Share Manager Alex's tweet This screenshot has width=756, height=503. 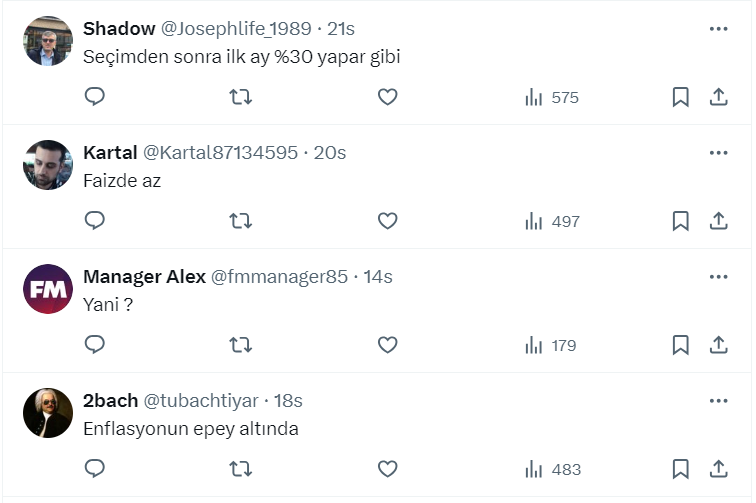[718, 345]
